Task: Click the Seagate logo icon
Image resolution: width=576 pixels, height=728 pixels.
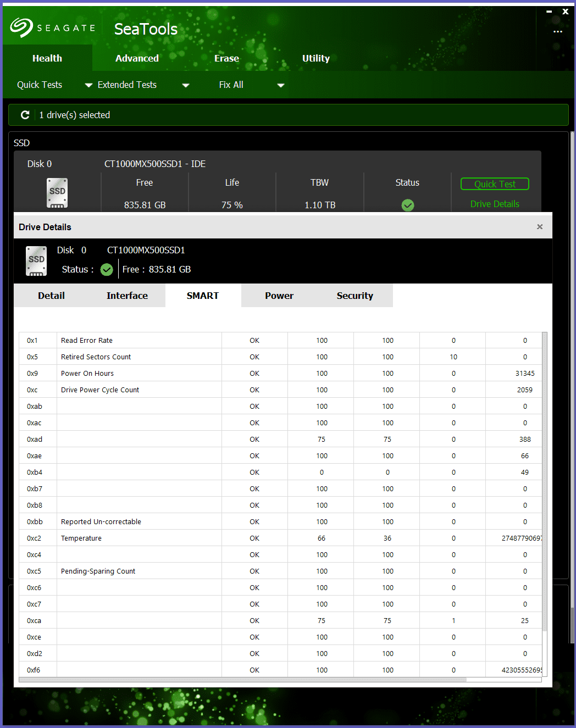Action: click(21, 27)
